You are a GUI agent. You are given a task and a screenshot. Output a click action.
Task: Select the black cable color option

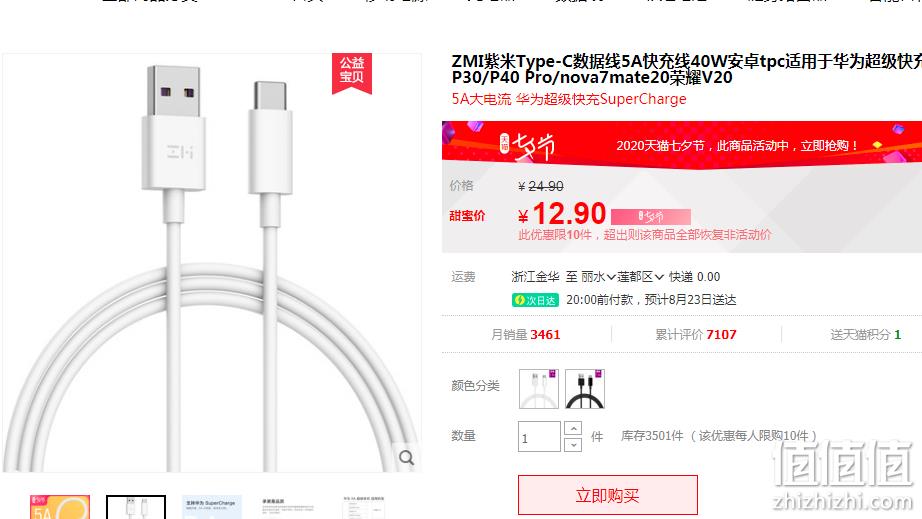click(584, 389)
